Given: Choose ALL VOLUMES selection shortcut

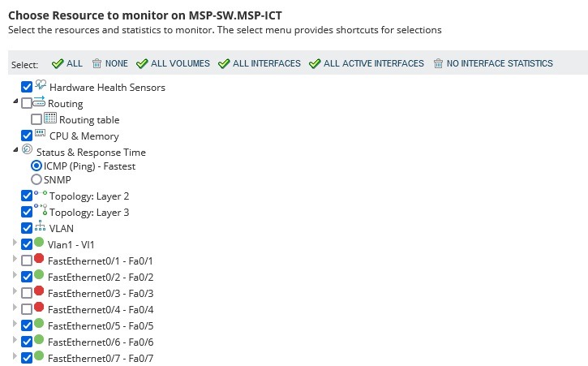Looking at the screenshot, I should pos(173,63).
